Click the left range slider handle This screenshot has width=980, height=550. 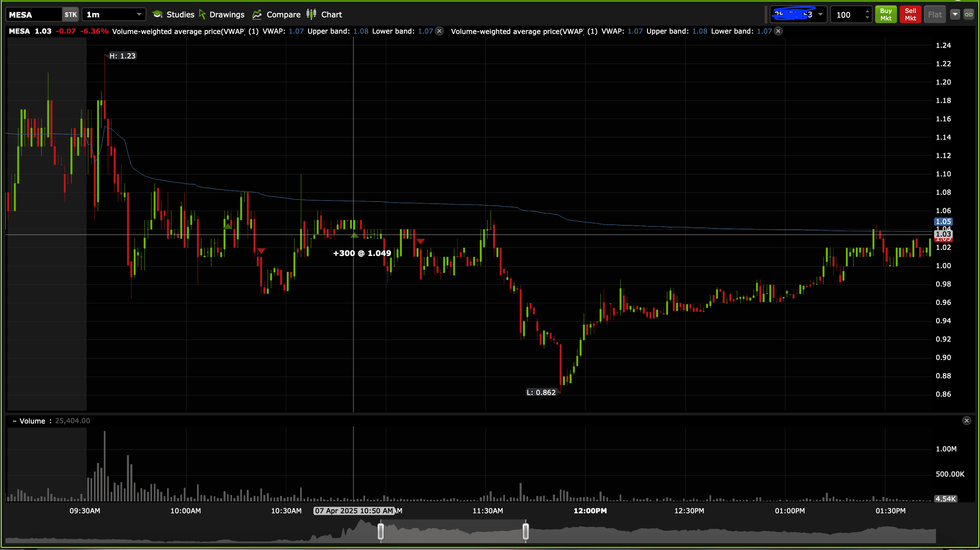(380, 531)
